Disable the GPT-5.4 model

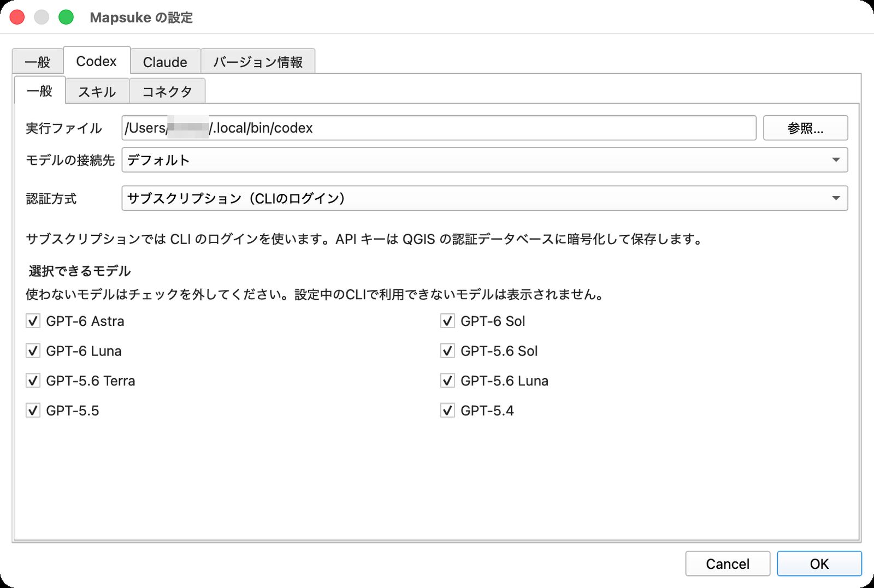447,410
